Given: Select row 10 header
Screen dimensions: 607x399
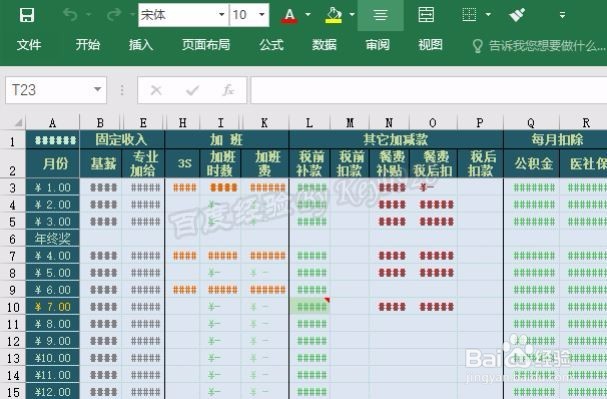Looking at the screenshot, I should tap(12, 307).
